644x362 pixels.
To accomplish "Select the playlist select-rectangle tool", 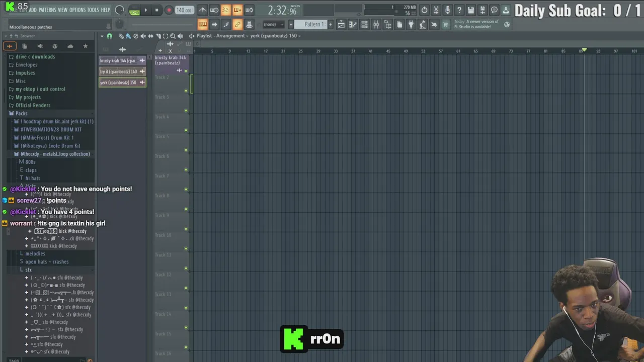I will pyautogui.click(x=165, y=36).
